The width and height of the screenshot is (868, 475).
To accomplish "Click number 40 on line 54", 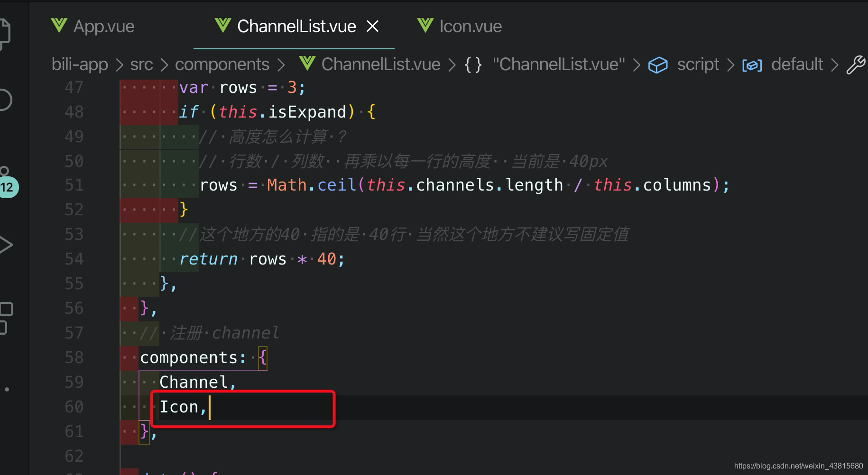I will click(326, 259).
